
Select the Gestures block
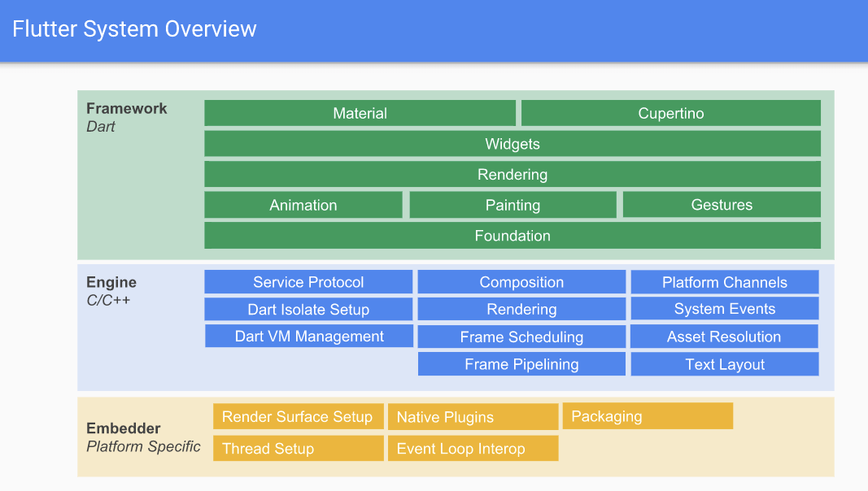[x=722, y=205]
